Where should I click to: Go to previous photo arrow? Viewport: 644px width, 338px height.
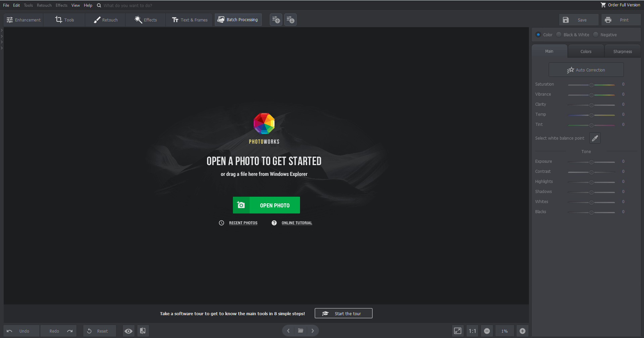pyautogui.click(x=288, y=331)
